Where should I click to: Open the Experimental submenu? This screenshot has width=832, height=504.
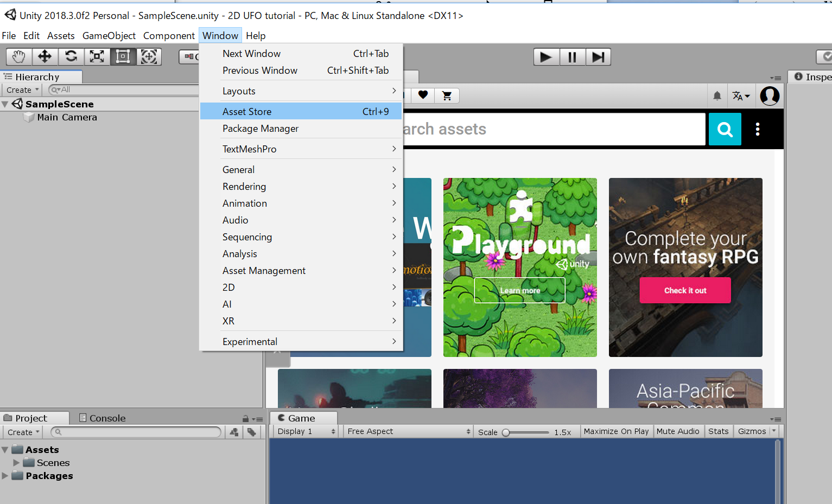click(x=301, y=342)
